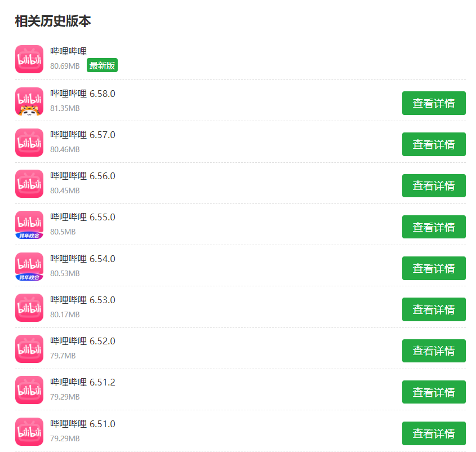
Task: Open the 哔哩哔哩 6.52.0 title link
Action: point(83,341)
